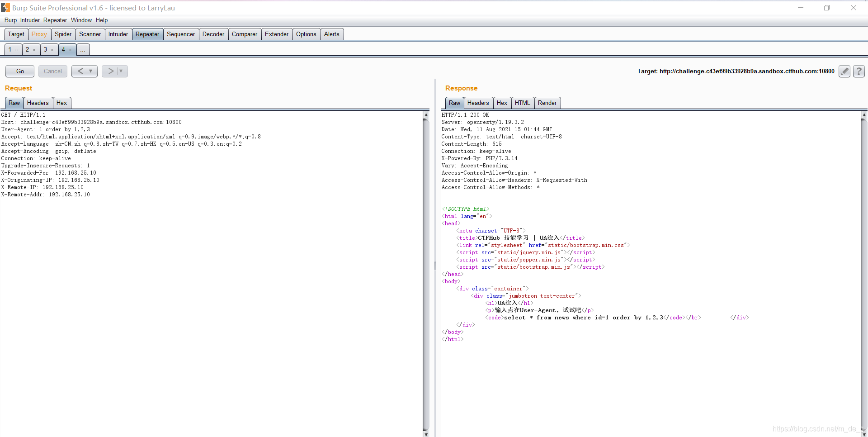Image resolution: width=868 pixels, height=437 pixels.
Task: Click the edit target pencil icon
Action: 844,71
